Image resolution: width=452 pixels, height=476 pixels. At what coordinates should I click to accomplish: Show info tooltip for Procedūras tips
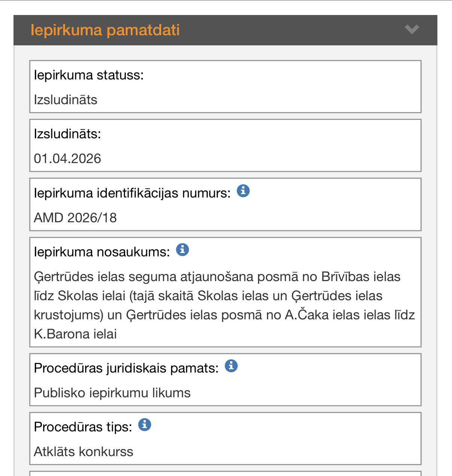[x=145, y=425]
